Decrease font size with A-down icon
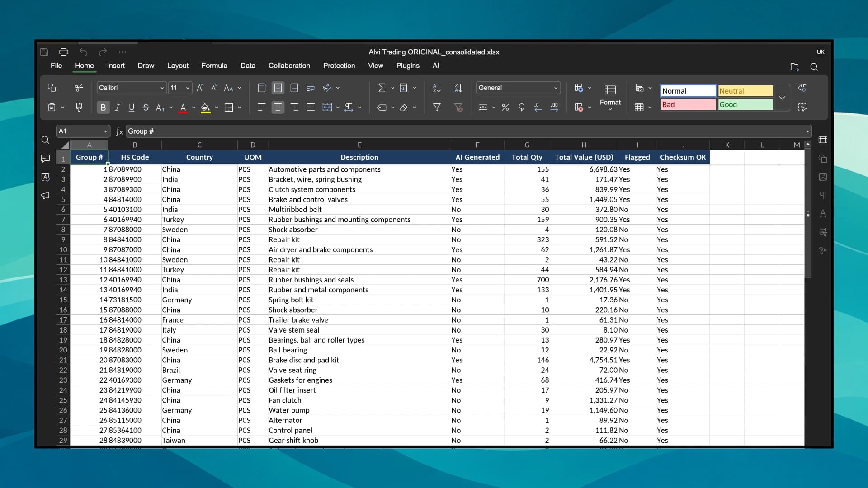This screenshot has width=868, height=488. [x=215, y=88]
